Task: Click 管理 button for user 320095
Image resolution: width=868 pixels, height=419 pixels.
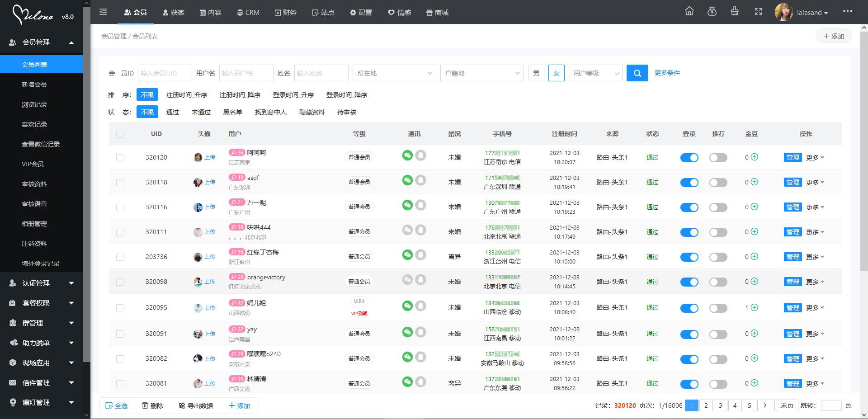Action: (x=793, y=308)
